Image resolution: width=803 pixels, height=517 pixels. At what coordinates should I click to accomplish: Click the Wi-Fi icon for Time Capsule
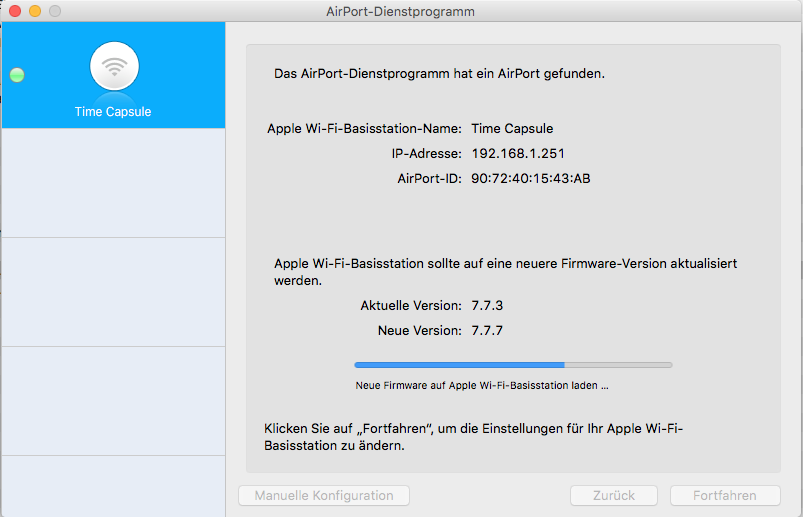coord(114,66)
